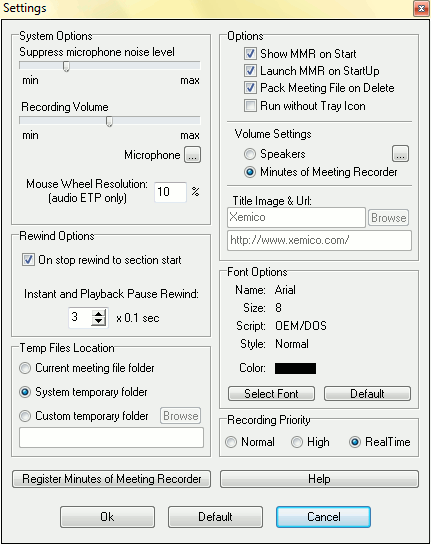
Task: Click Register Minutes of Meeting Recorder
Action: [x=112, y=479]
